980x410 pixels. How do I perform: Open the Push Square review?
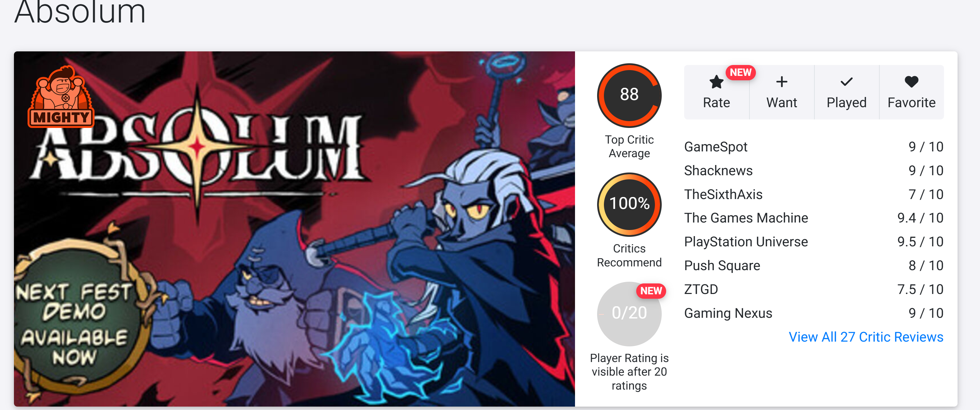click(814, 266)
